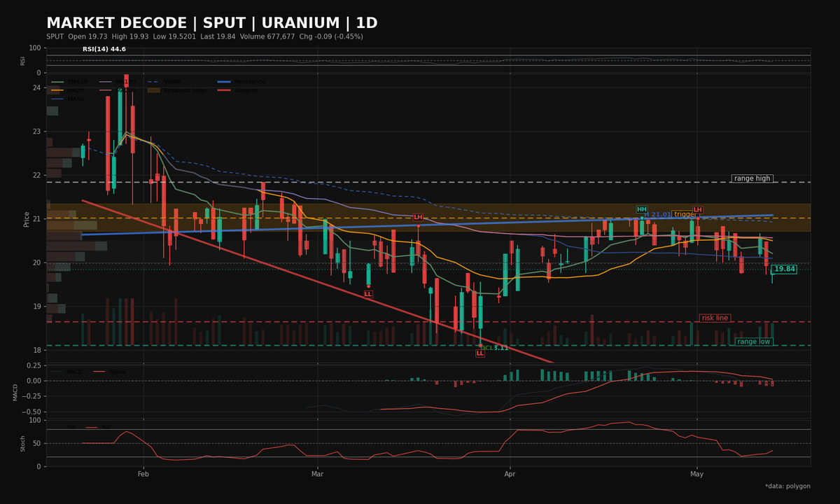Click the VWAP legend entry

coord(164,82)
